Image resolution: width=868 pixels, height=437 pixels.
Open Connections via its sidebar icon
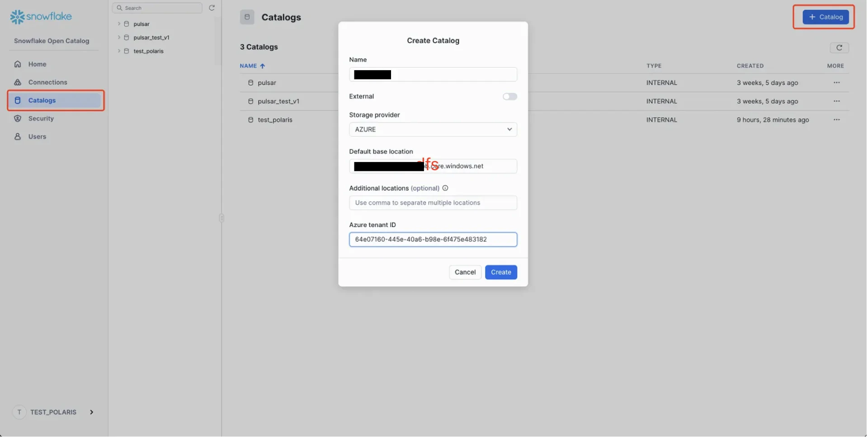tap(18, 82)
